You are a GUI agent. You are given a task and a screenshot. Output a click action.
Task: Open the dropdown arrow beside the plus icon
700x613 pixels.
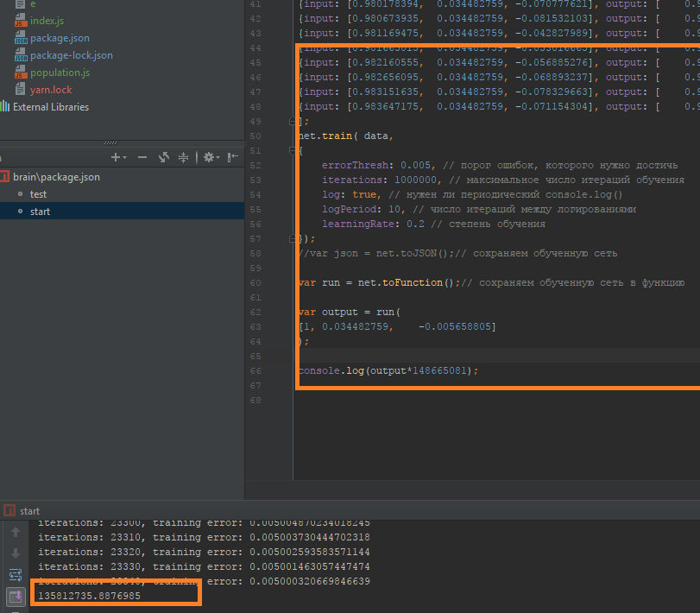click(x=124, y=158)
